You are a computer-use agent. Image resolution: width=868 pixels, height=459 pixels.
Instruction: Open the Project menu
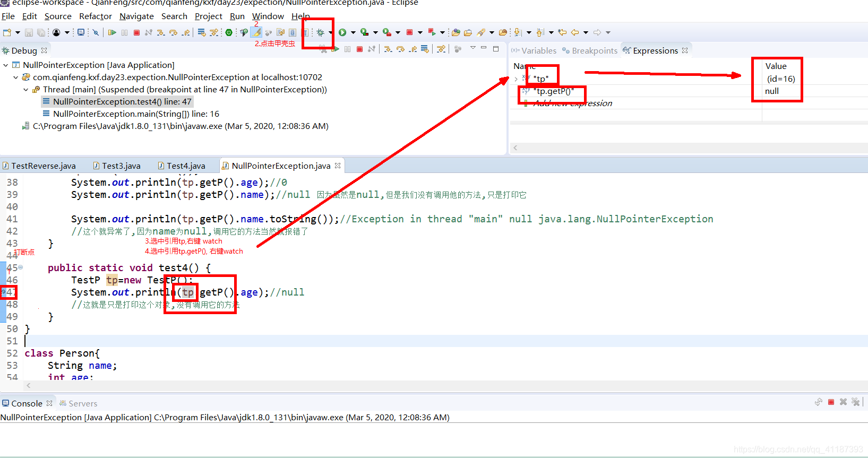209,16
